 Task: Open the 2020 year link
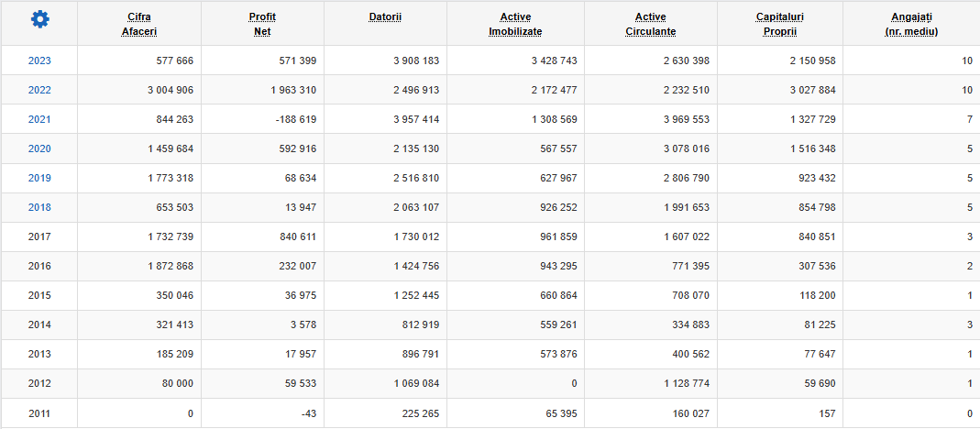pyautogui.click(x=39, y=148)
